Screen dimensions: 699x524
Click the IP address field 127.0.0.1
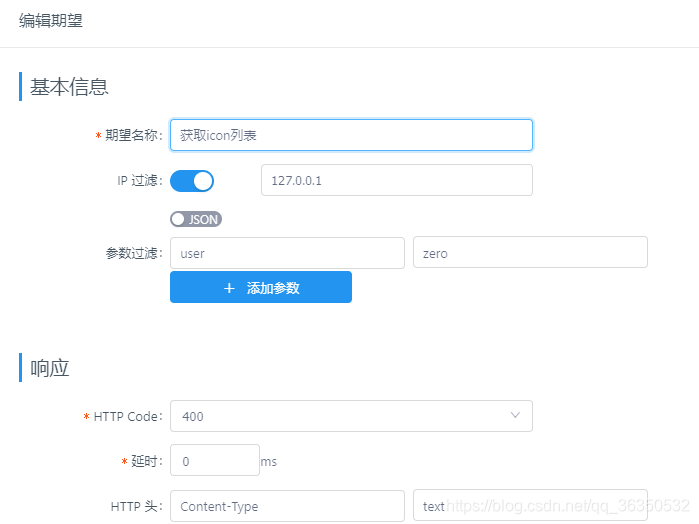[397, 180]
